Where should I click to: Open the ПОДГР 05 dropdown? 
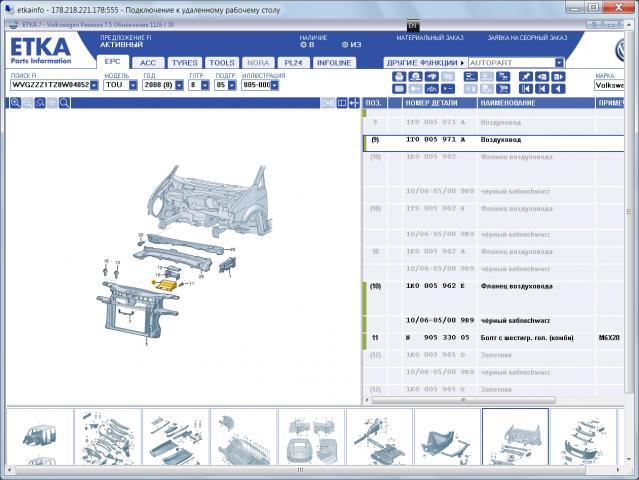(x=232, y=85)
